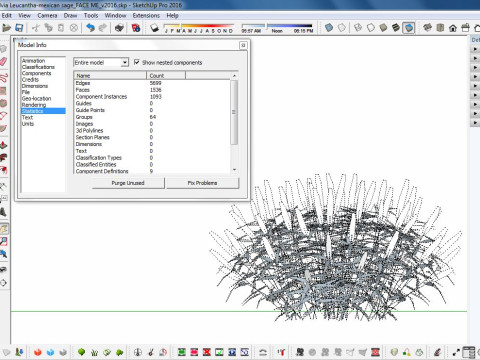The width and height of the screenshot is (480, 360).
Task: Click the scroll-down arrow of statistics list
Action: [234, 170]
